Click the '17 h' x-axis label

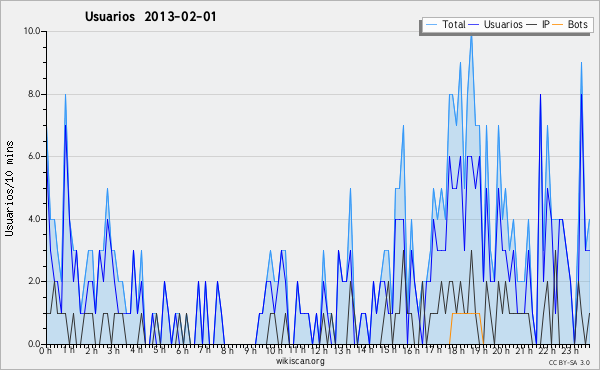tap(433, 350)
